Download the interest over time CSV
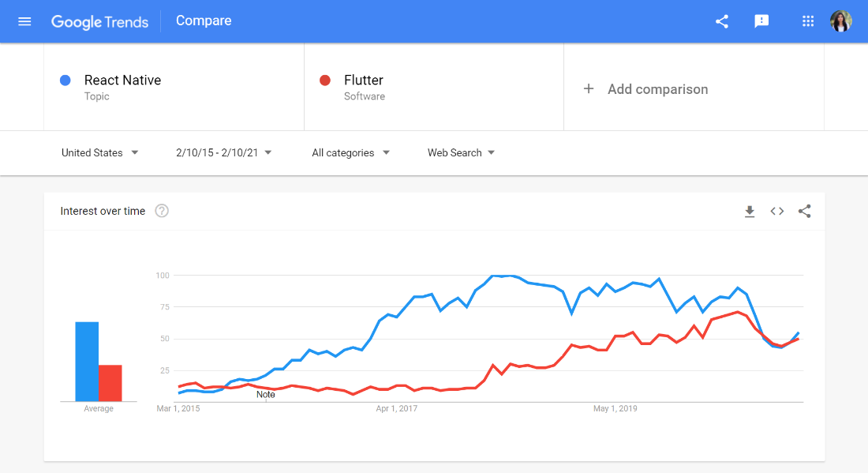 click(x=750, y=212)
